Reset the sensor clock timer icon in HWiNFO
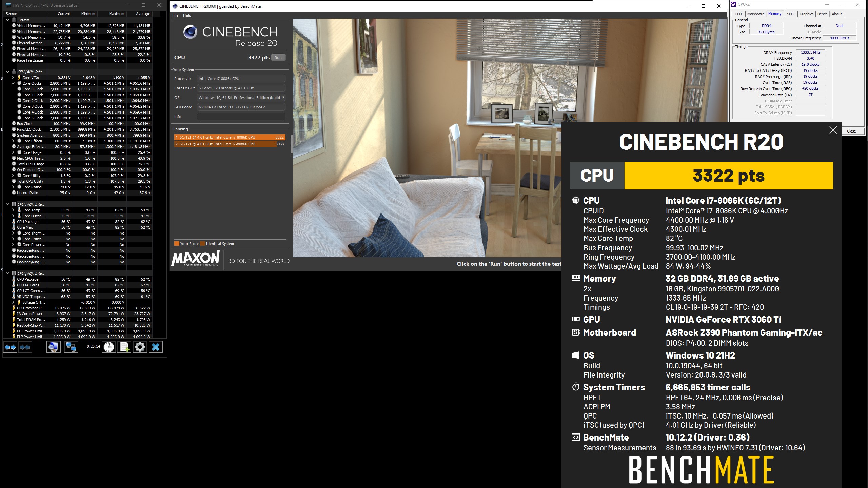Viewport: 868px width, 488px height. tap(109, 347)
